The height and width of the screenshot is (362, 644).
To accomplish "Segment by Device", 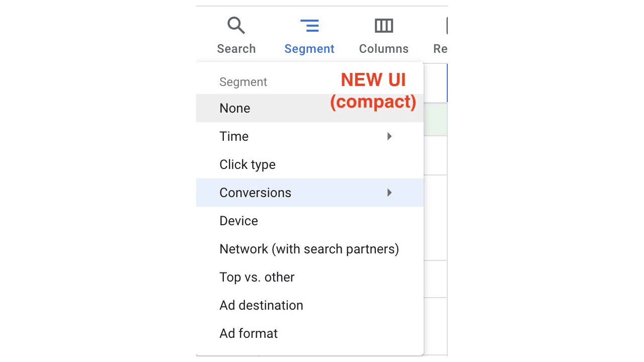I will pyautogui.click(x=310, y=221).
